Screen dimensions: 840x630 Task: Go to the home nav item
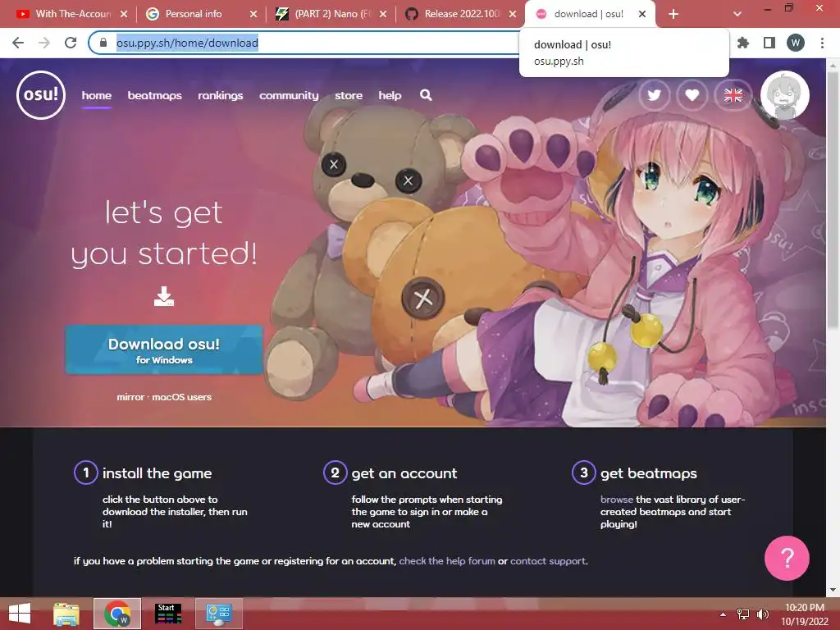pyautogui.click(x=97, y=95)
